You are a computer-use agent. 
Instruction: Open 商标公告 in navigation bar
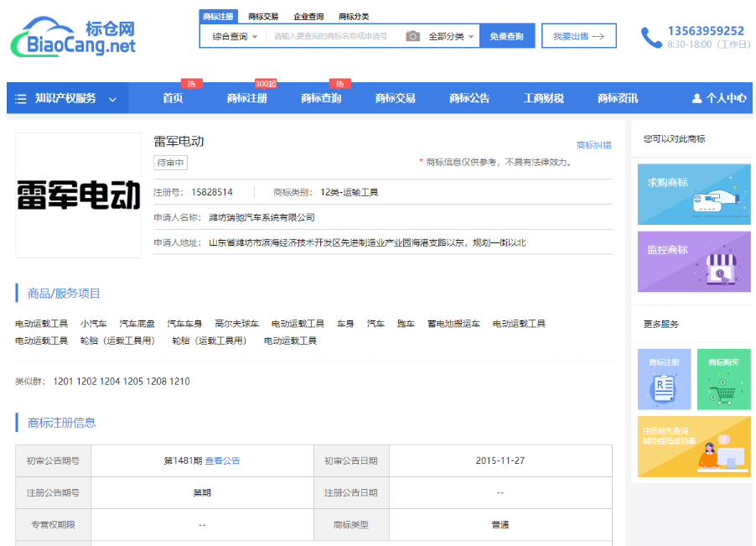pos(469,98)
